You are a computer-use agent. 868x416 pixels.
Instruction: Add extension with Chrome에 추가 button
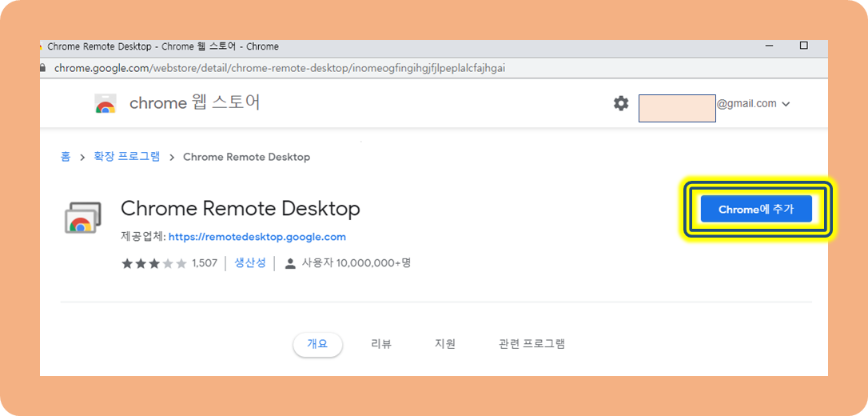click(x=756, y=209)
